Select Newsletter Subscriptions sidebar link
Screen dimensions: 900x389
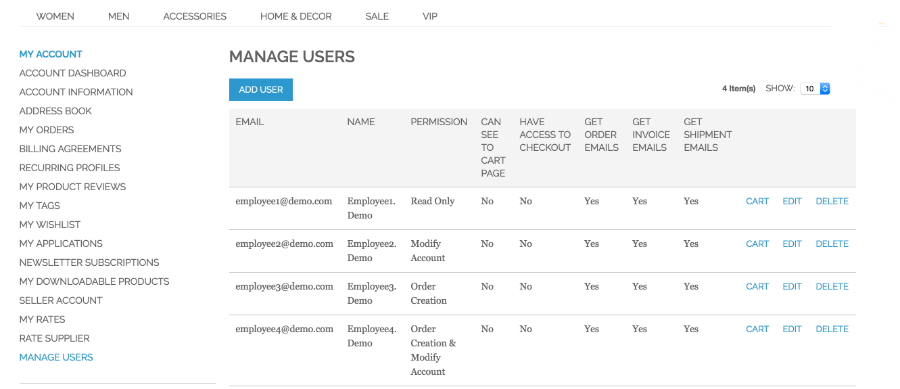[x=89, y=262]
